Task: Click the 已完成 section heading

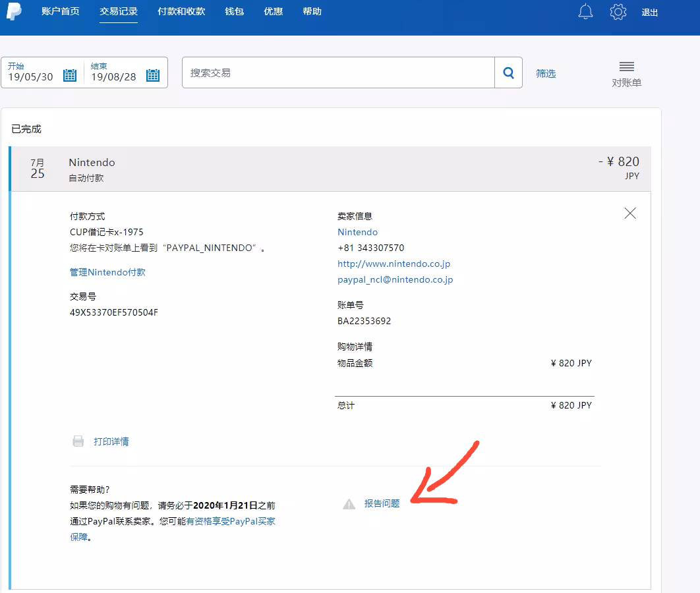Action: 26,129
